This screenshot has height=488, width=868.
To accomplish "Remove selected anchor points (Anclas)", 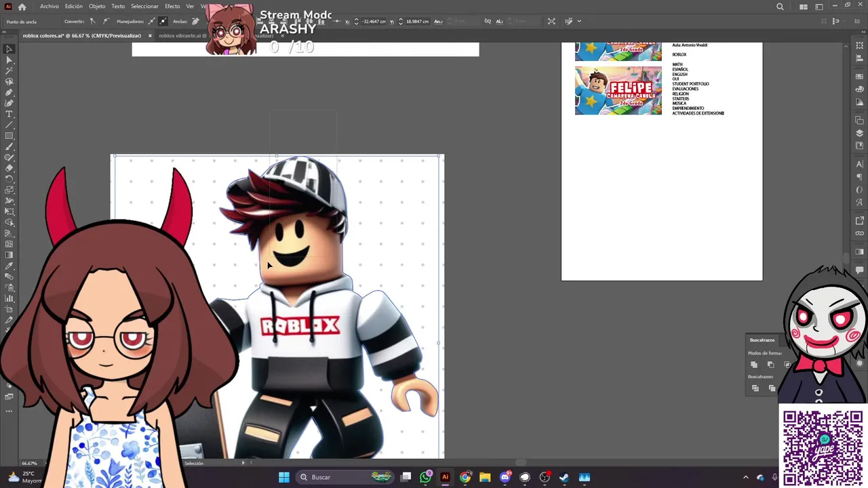I will coord(195,21).
